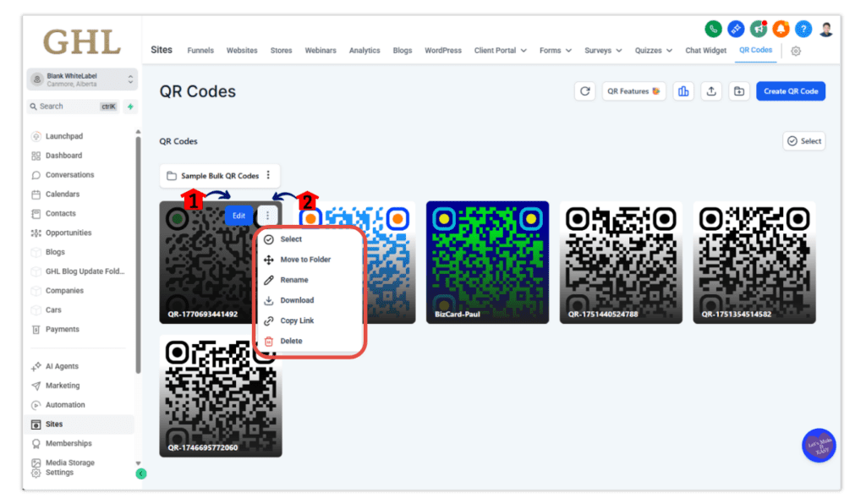Click the upload QR codes icon
The image size is (866, 504).
click(x=712, y=90)
